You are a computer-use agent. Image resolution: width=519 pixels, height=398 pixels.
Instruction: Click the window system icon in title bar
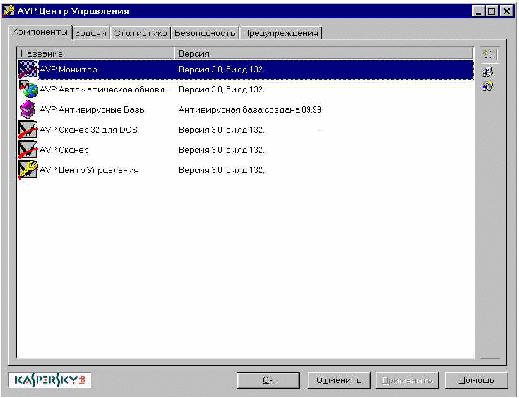point(9,11)
